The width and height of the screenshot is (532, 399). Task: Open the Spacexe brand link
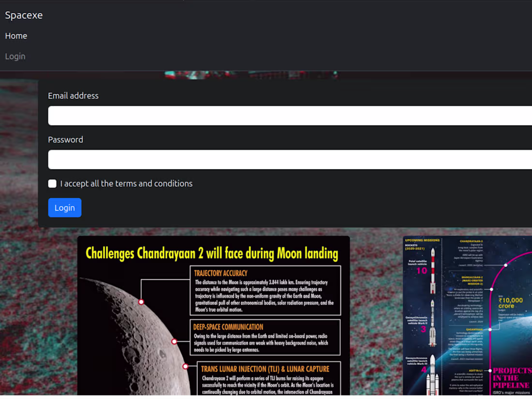coord(24,15)
